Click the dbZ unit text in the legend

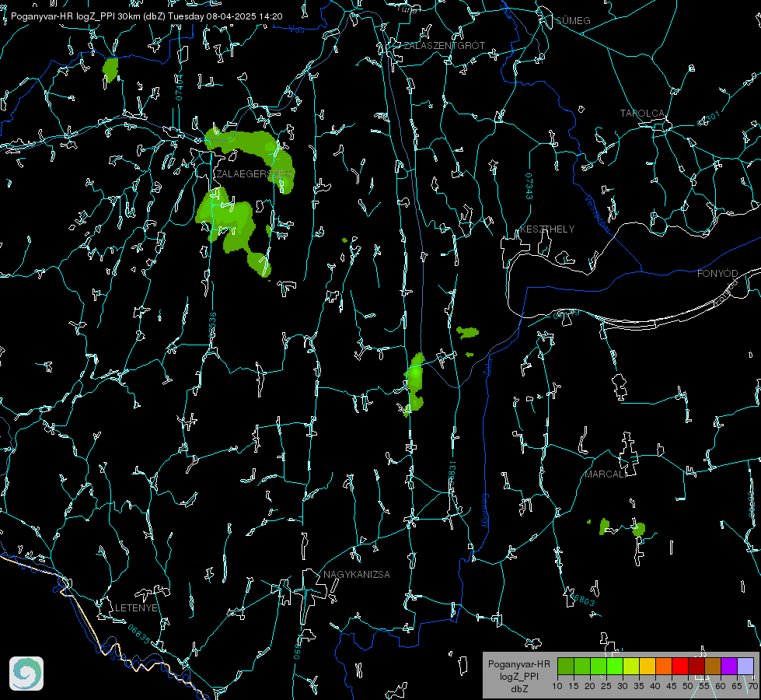pos(518,689)
